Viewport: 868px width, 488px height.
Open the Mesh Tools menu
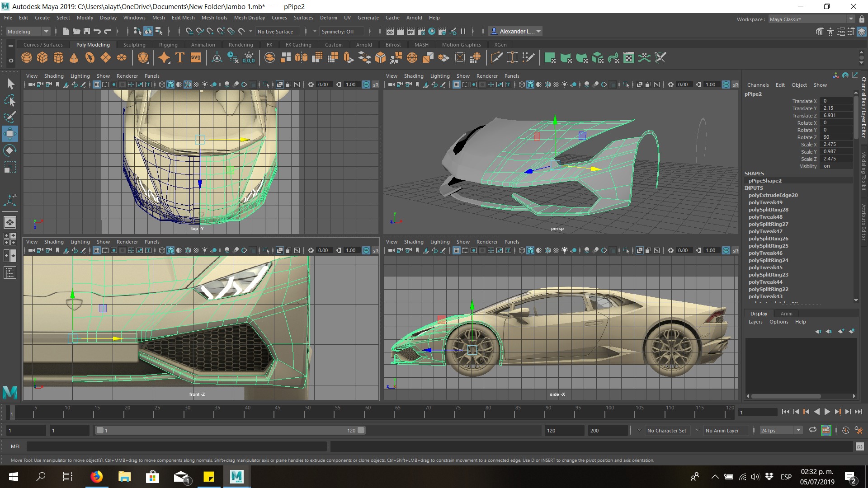(x=214, y=18)
